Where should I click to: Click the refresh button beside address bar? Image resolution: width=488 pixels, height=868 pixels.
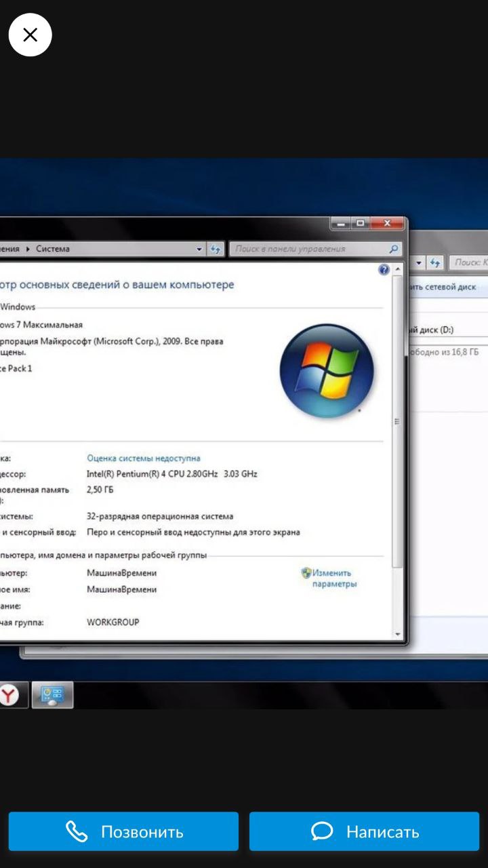(216, 249)
